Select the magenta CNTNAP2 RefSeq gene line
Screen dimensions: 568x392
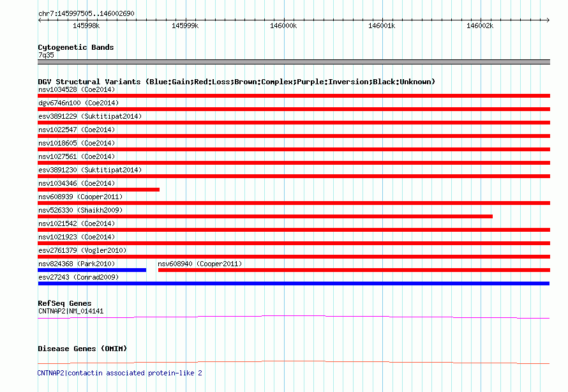tap(294, 317)
